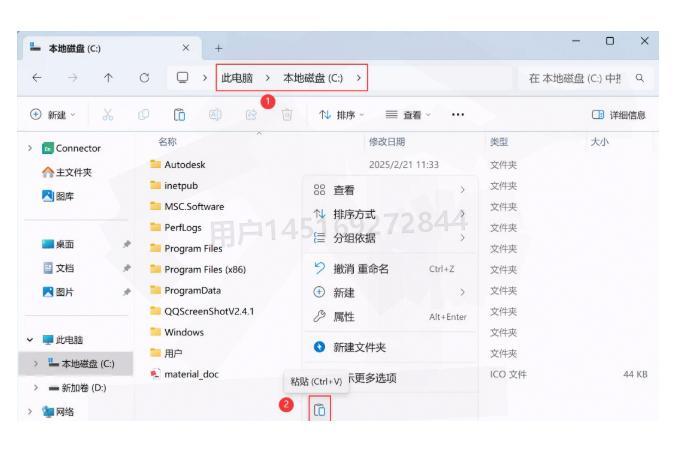The height and width of the screenshot is (452, 676).
Task: Sort by the 名称 column header
Action: point(167,141)
